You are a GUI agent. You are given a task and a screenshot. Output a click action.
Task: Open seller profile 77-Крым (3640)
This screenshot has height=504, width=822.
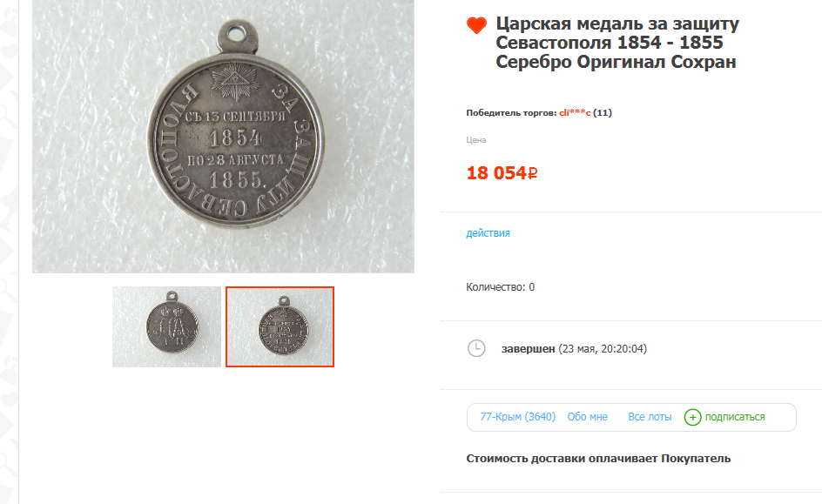(517, 417)
